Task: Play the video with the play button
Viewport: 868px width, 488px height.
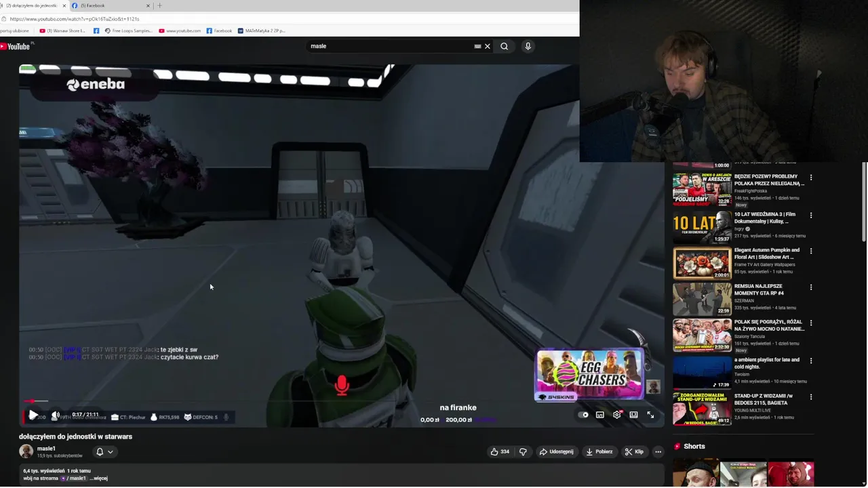Action: pos(33,415)
